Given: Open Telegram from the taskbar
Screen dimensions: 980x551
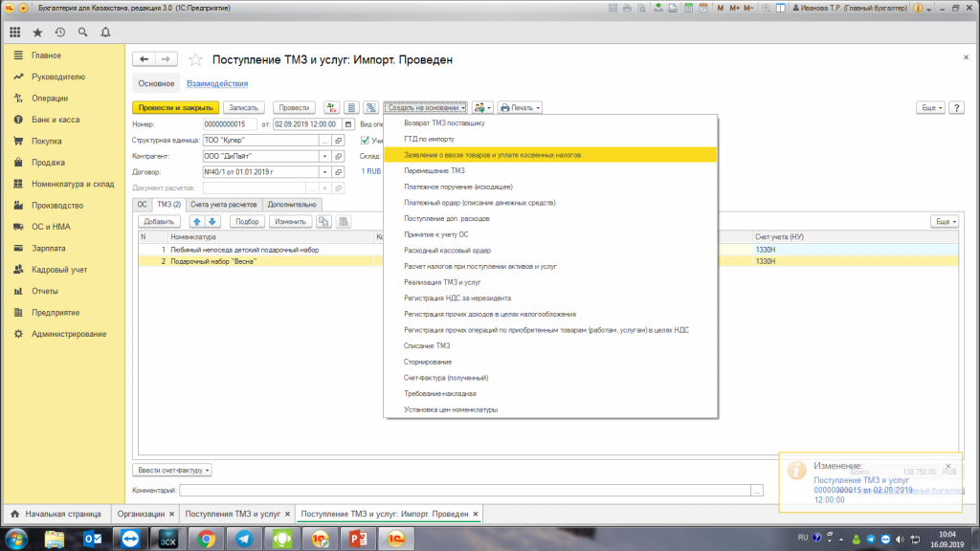Looking at the screenshot, I should point(244,539).
